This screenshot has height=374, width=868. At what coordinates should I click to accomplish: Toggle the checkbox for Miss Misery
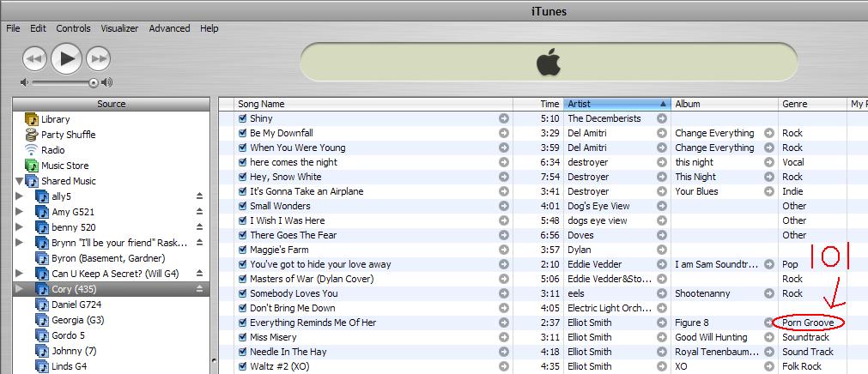coord(242,337)
